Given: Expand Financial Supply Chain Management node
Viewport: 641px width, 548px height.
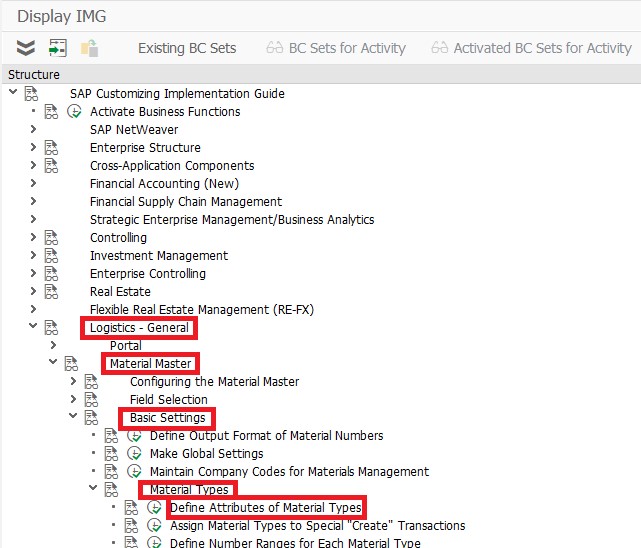Looking at the screenshot, I should tap(33, 201).
